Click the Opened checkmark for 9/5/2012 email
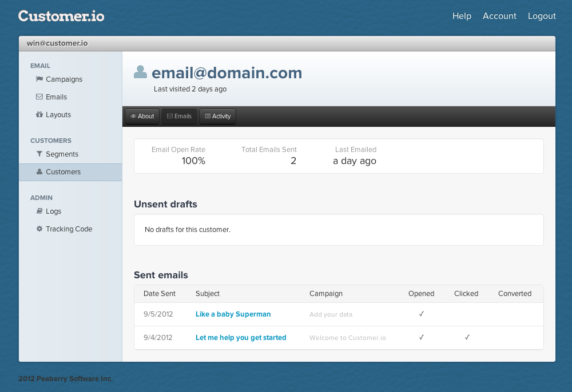This screenshot has height=392, width=572. [x=422, y=314]
